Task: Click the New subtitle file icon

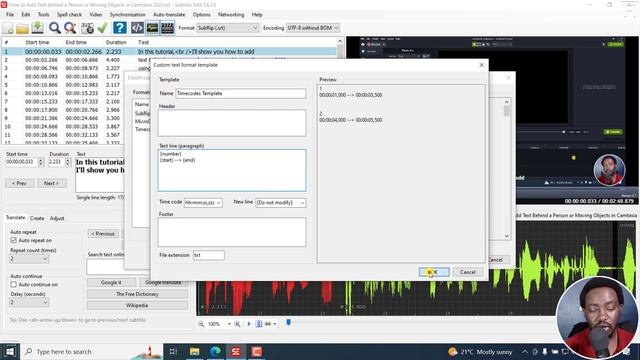Action: tap(8, 28)
